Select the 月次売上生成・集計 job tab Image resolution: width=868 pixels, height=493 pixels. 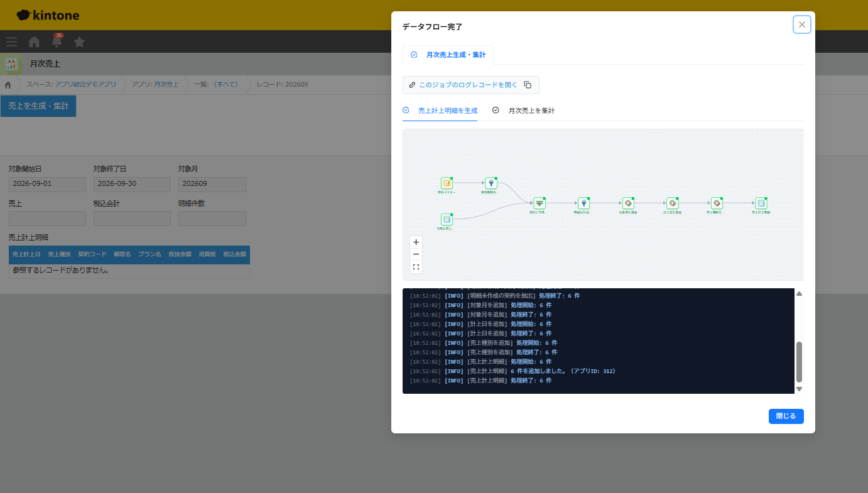(x=448, y=55)
